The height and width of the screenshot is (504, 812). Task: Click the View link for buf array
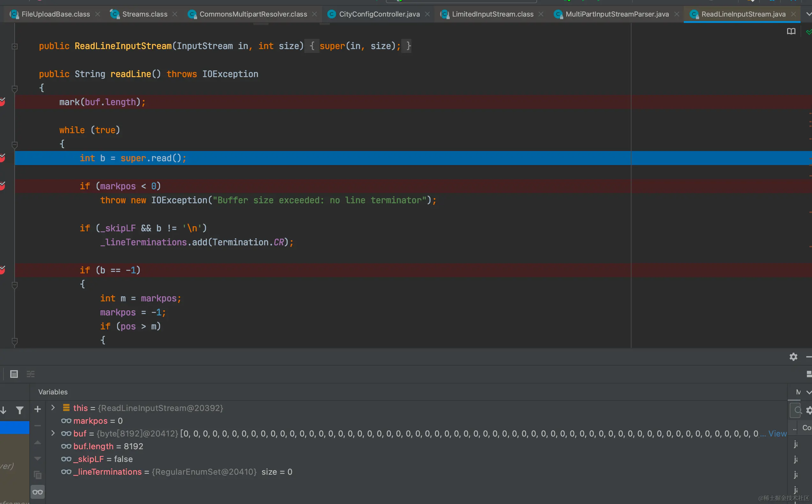tap(777, 433)
